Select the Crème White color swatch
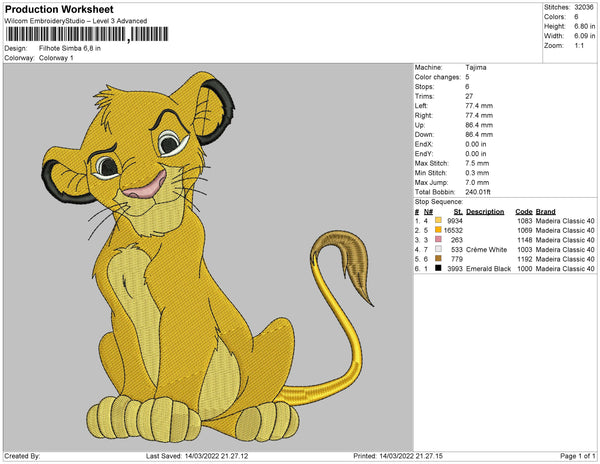The image size is (600, 464). click(x=438, y=249)
